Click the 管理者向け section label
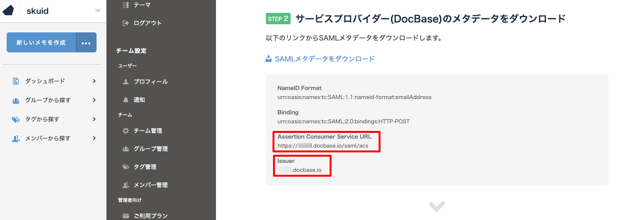This screenshot has width=644, height=220. (x=130, y=200)
